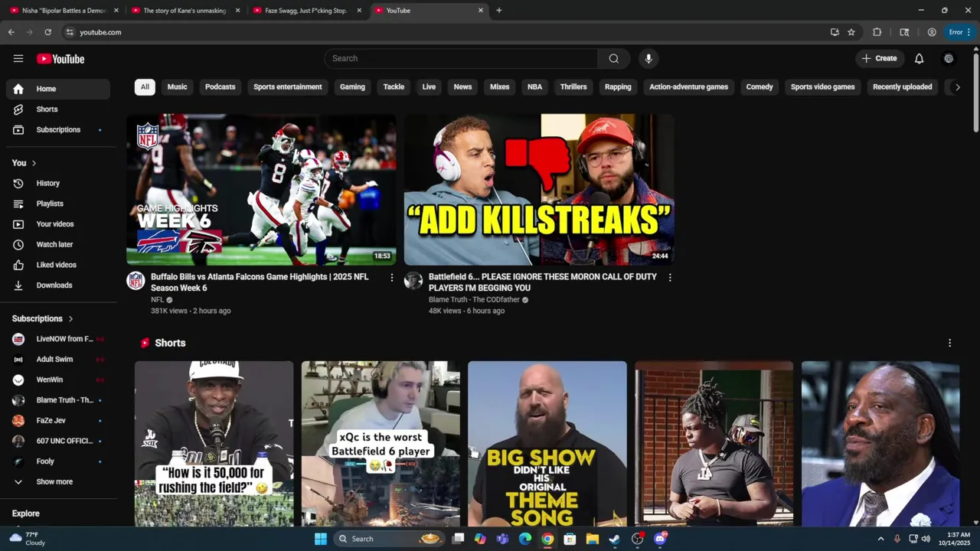Open the notifications bell
Image resolution: width=980 pixels, height=551 pixels.
pos(919,59)
